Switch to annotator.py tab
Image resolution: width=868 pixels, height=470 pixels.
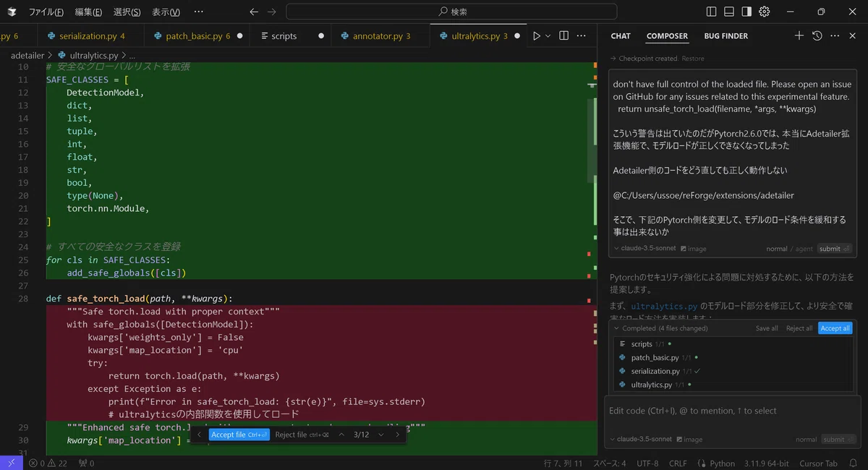380,36
